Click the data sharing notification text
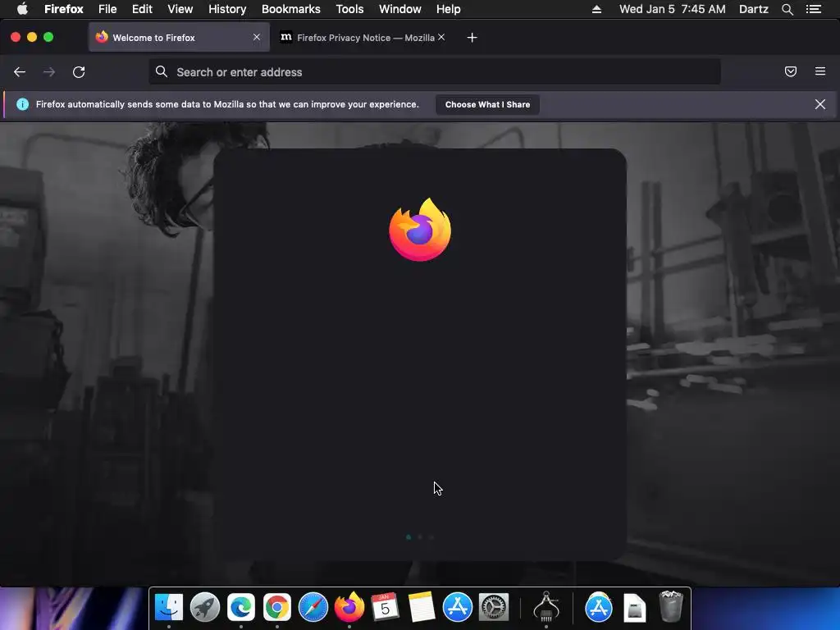The width and height of the screenshot is (840, 630). pos(227,104)
